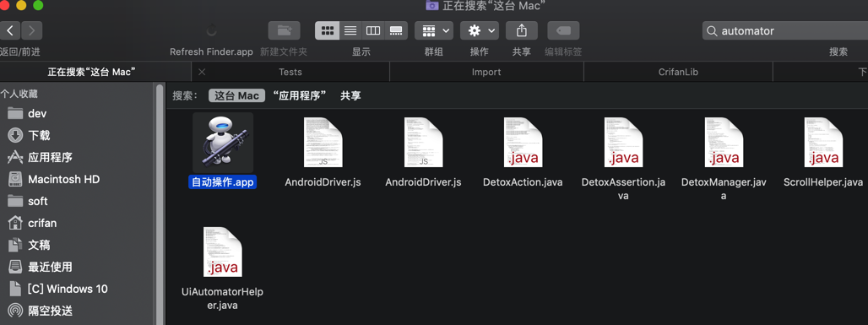Click the DetoxManager.java file name
868x325 pixels.
(724, 189)
